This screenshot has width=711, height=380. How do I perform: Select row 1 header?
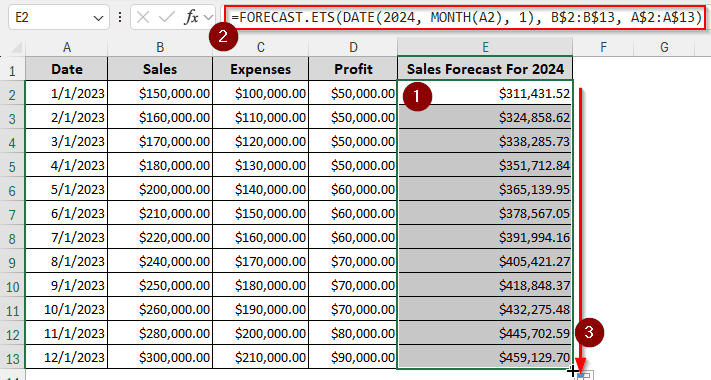[x=12, y=69]
